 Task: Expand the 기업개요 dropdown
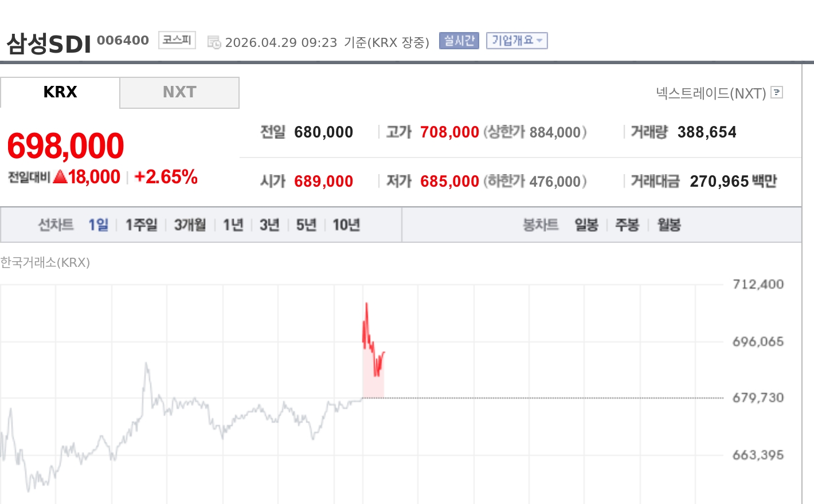(516, 41)
